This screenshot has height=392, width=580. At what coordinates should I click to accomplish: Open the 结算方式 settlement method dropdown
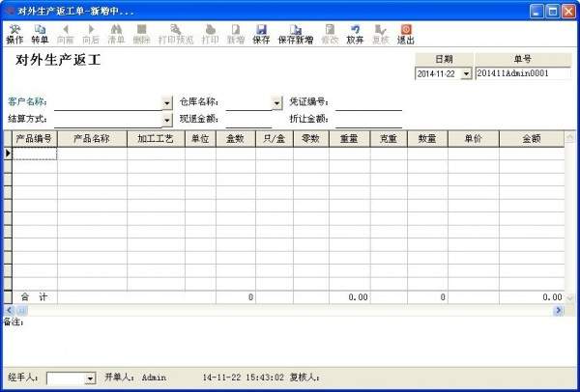167,120
